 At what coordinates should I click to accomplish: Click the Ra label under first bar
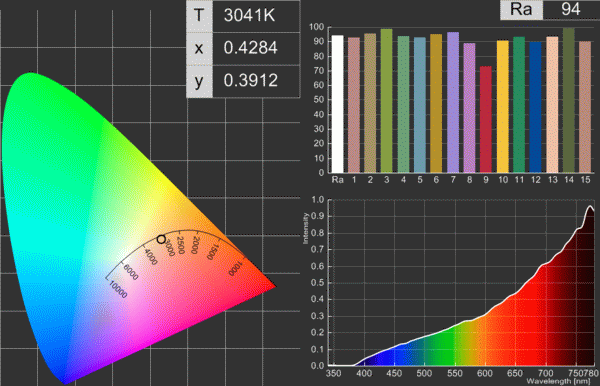(x=338, y=180)
